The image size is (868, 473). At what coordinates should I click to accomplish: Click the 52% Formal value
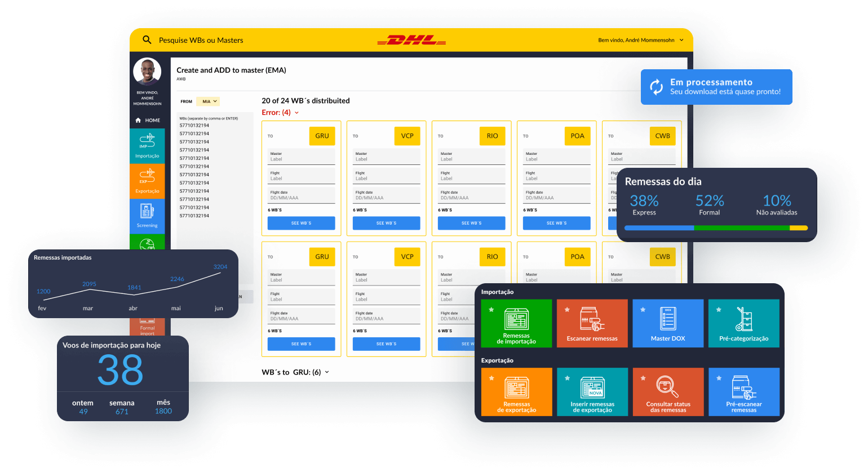tap(710, 201)
